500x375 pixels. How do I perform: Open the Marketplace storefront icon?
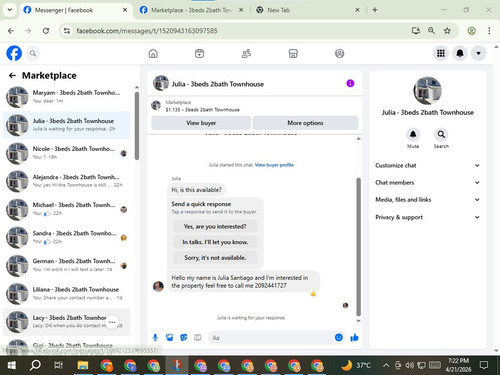point(293,53)
